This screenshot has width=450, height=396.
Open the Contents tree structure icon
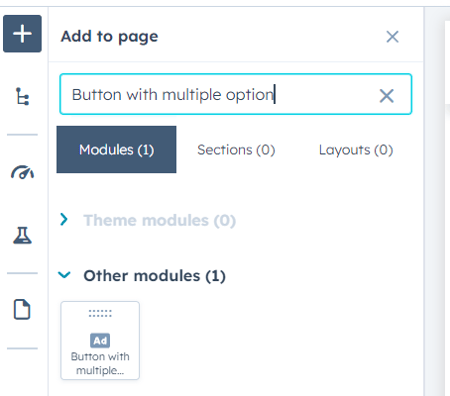[x=22, y=96]
